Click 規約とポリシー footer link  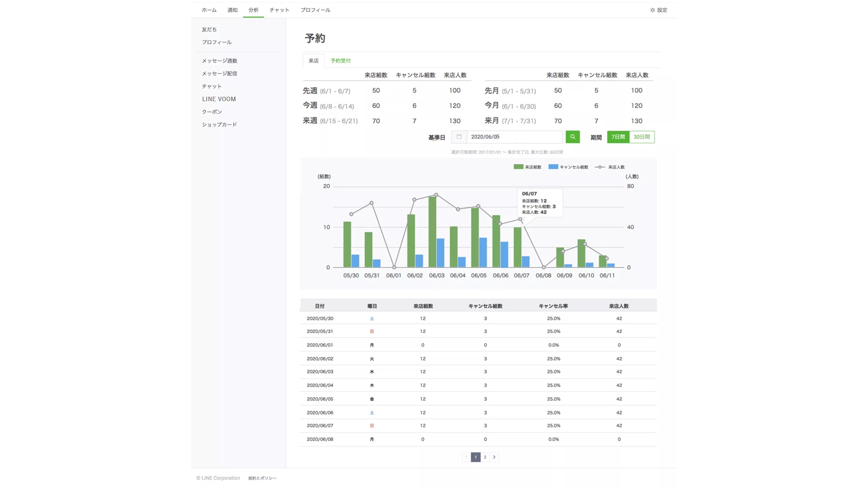coord(262,478)
